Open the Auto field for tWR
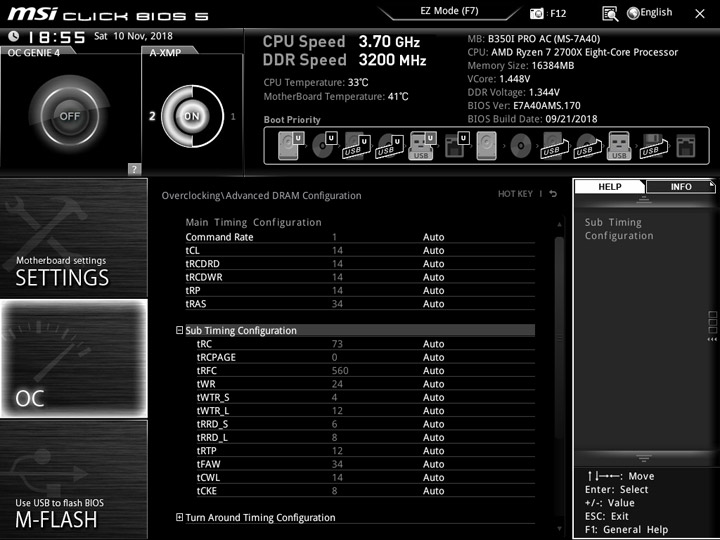 [433, 384]
